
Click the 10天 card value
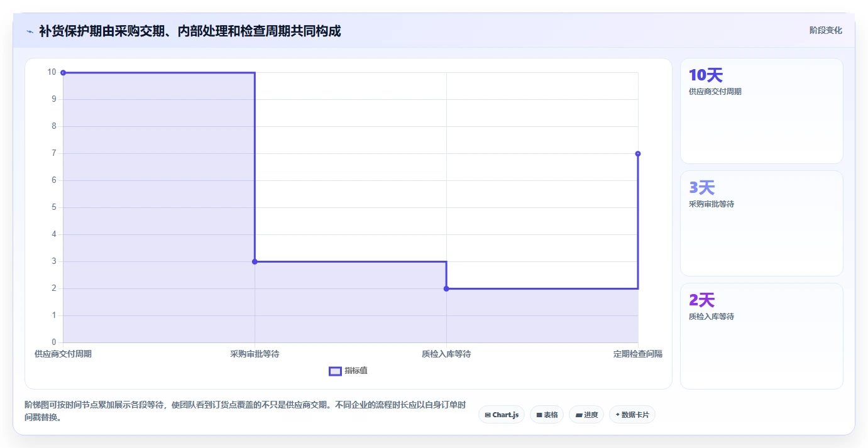point(706,75)
